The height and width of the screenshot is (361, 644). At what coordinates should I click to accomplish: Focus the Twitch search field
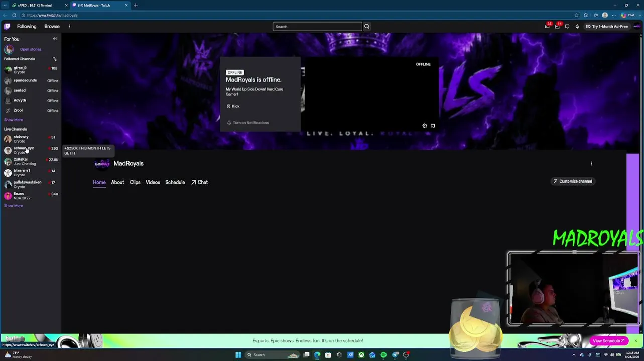(317, 26)
